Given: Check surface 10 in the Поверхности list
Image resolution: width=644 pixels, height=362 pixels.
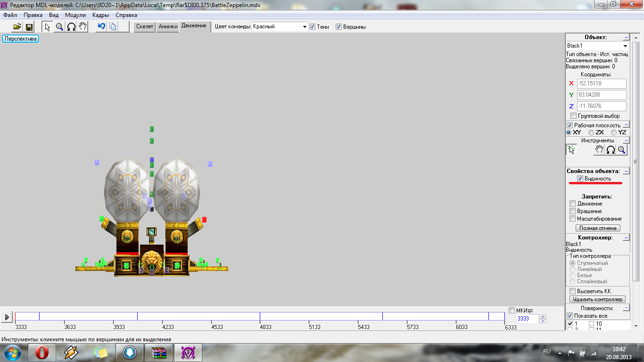Looking at the screenshot, I should point(592,324).
